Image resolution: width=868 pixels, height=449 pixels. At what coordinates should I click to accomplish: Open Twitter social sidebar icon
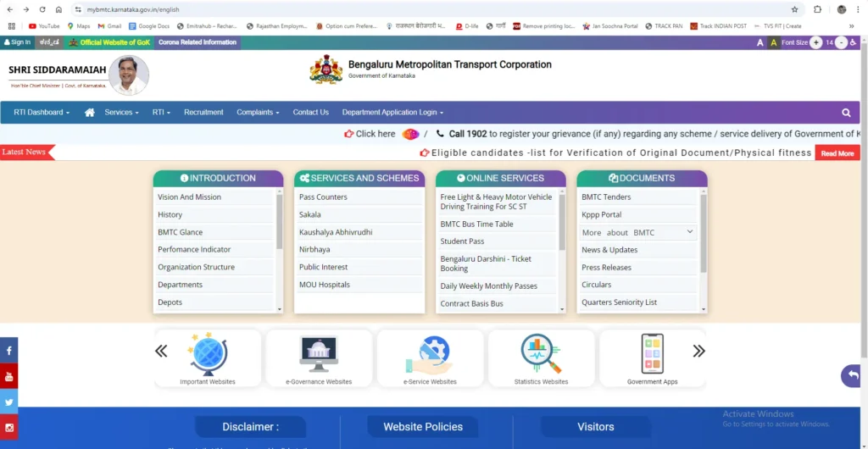(8, 402)
